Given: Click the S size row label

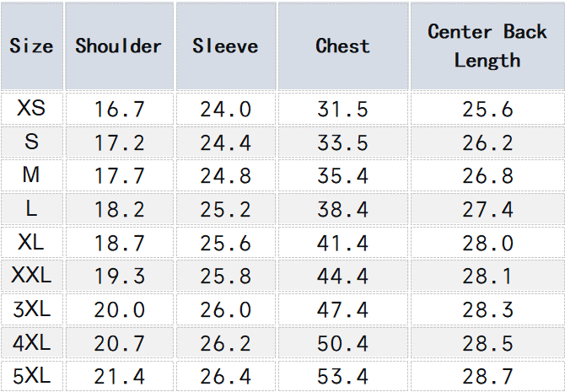Looking at the screenshot, I should click(31, 142).
